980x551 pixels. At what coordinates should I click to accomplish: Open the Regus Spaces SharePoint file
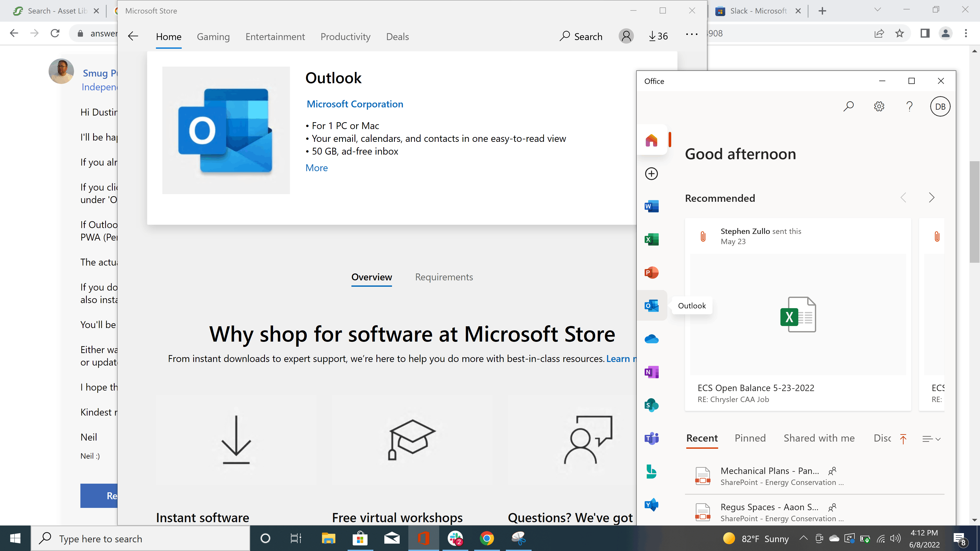[815, 512]
